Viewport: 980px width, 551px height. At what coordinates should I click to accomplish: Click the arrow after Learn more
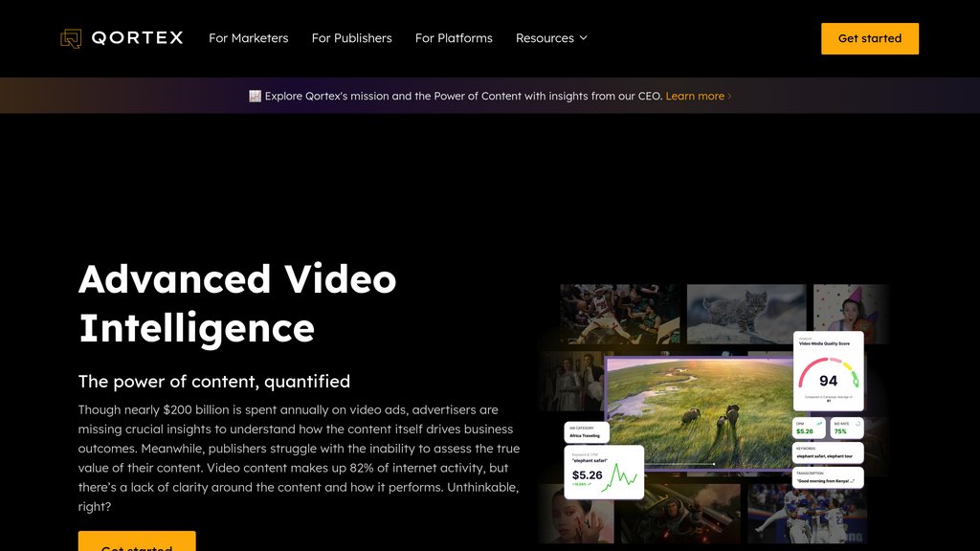729,96
